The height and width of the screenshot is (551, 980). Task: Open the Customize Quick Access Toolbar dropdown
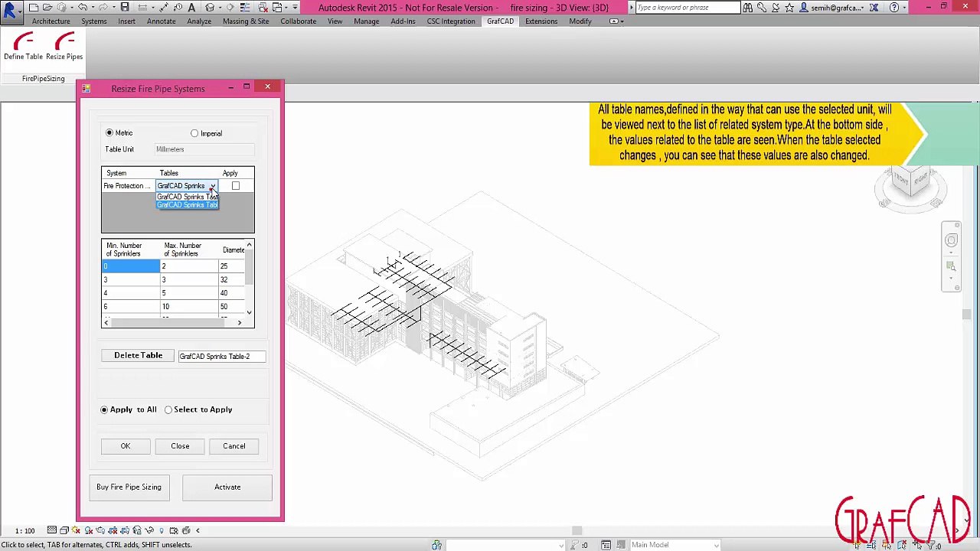pos(296,8)
